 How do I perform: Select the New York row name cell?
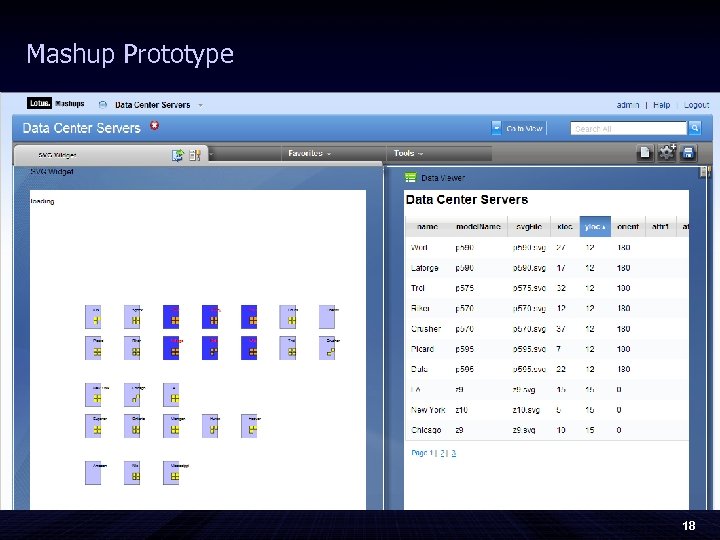pos(428,410)
